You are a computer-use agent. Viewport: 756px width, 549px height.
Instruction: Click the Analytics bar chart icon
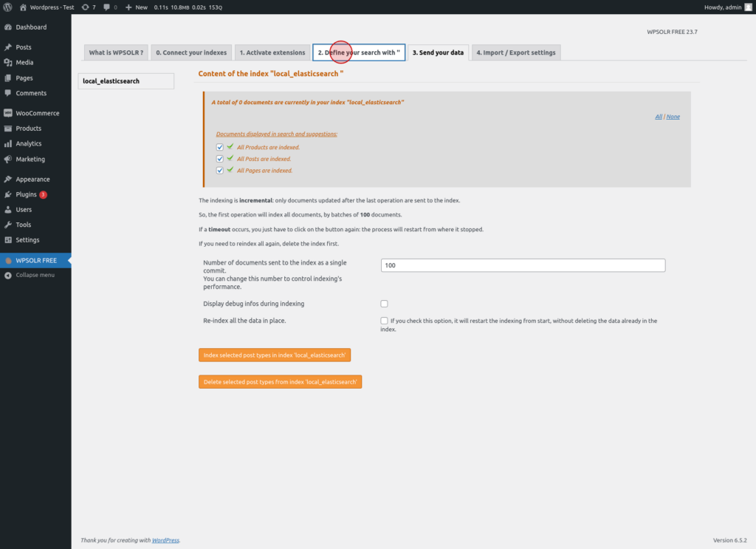pos(7,144)
